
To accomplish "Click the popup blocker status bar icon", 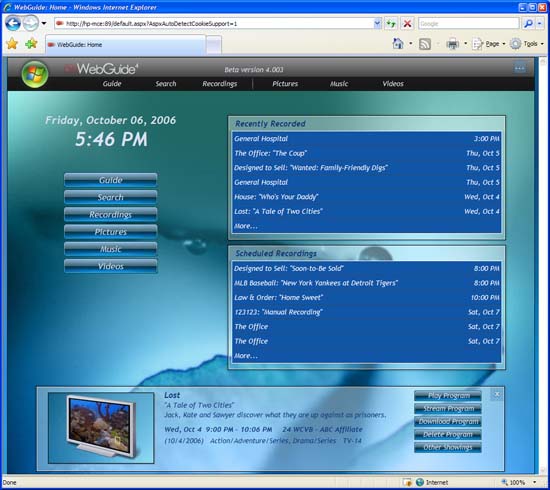I will 407,482.
